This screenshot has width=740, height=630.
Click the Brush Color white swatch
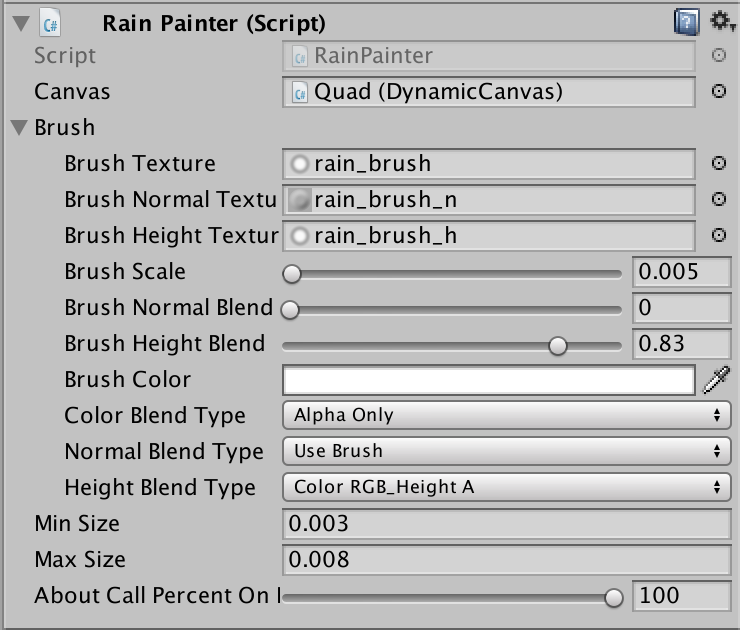click(x=488, y=380)
